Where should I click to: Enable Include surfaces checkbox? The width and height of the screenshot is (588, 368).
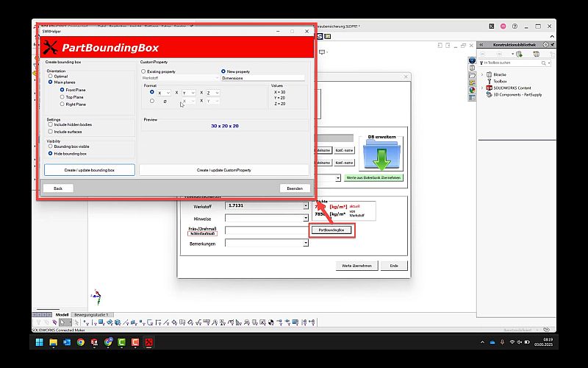pyautogui.click(x=50, y=132)
